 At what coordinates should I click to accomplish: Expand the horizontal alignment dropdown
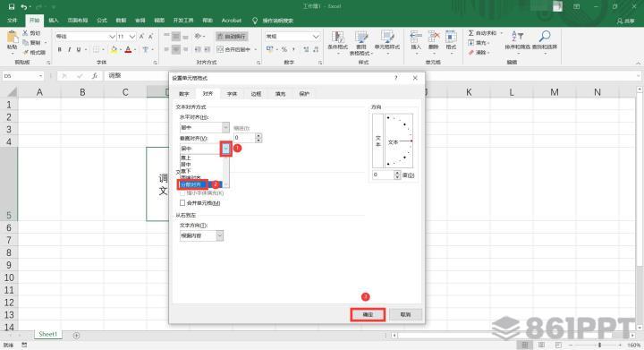point(225,127)
